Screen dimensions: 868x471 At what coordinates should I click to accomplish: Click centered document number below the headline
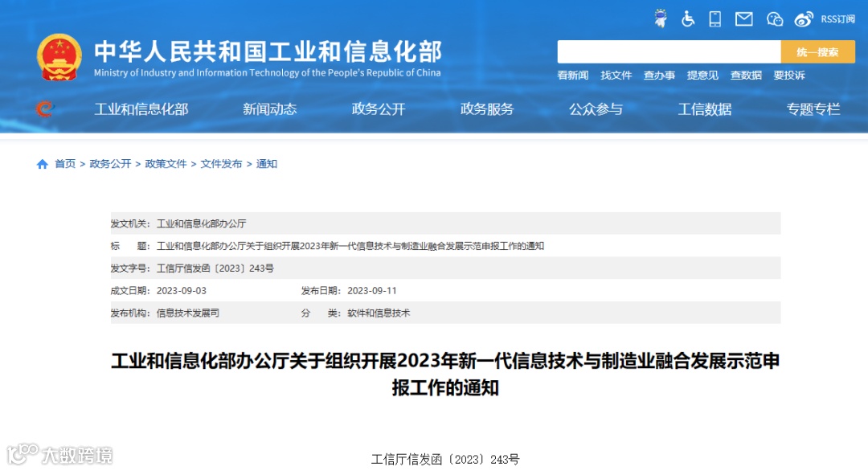point(445,460)
